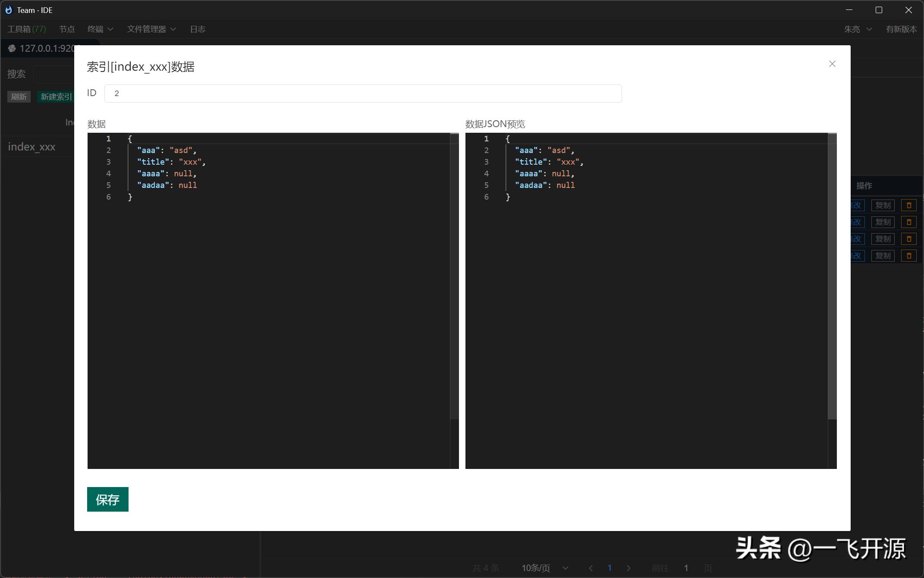Expand the 终端 menu dropdown
Viewport: 924px width, 578px height.
click(x=100, y=29)
